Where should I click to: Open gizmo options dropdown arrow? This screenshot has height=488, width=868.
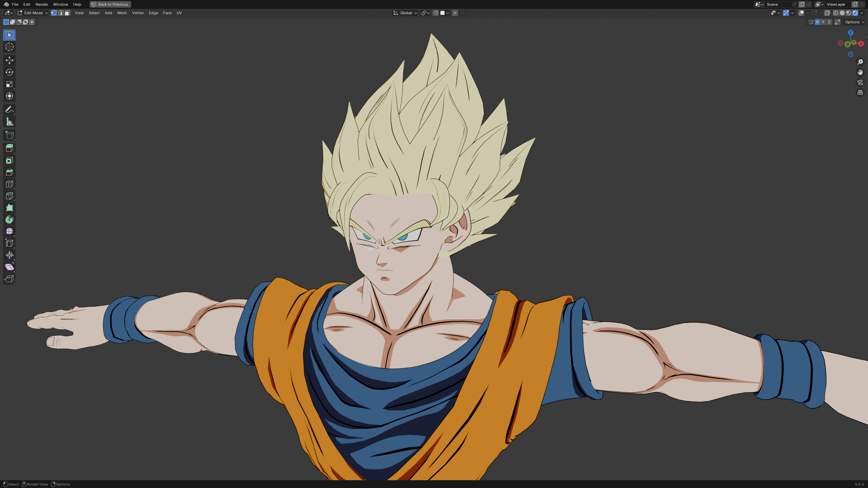[792, 13]
